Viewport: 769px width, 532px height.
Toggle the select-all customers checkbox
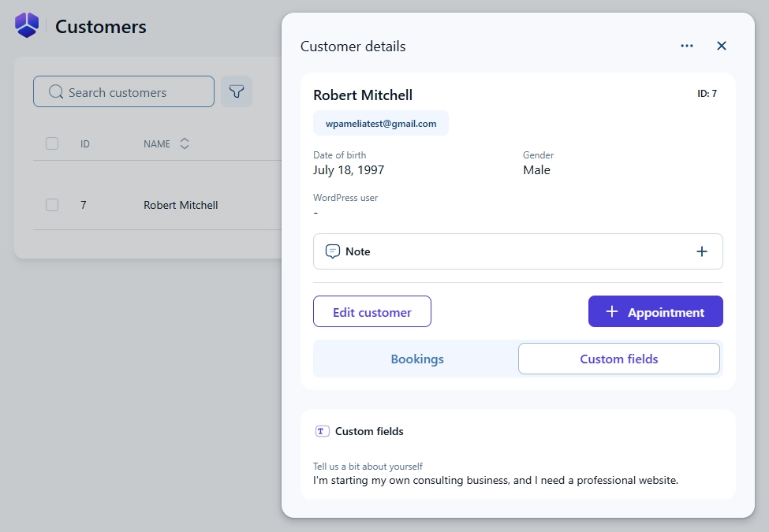coord(52,143)
